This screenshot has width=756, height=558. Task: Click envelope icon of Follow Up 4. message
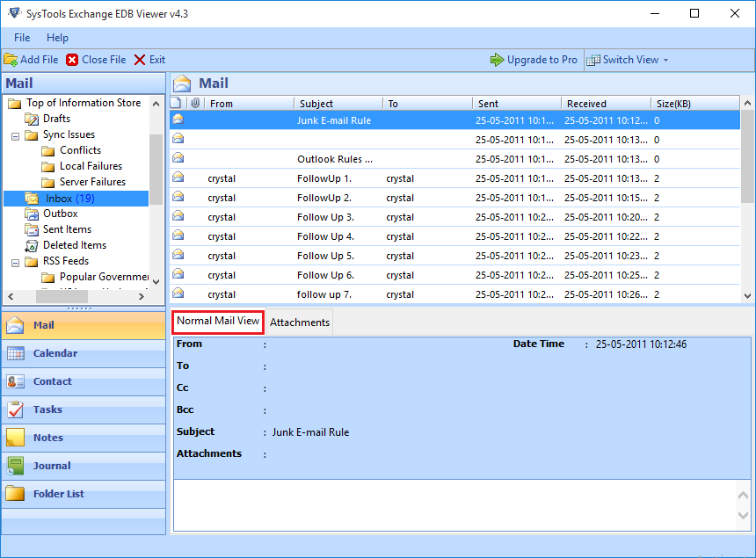click(178, 235)
